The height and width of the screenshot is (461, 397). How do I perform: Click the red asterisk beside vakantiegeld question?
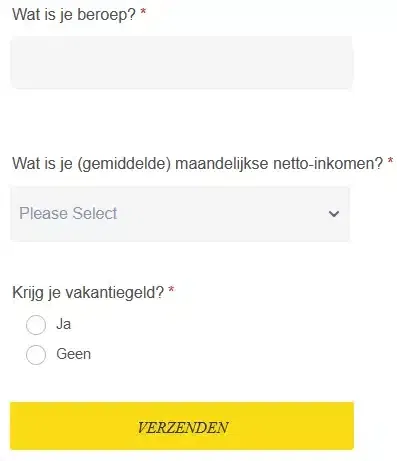(x=171, y=290)
